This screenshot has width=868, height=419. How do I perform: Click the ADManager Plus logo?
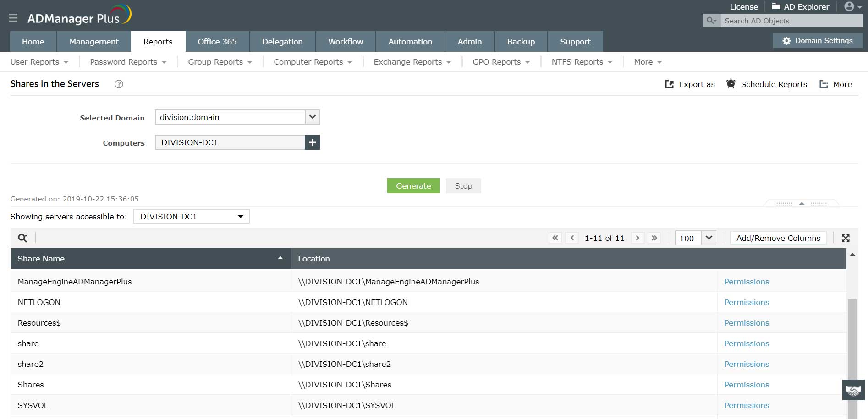point(79,16)
